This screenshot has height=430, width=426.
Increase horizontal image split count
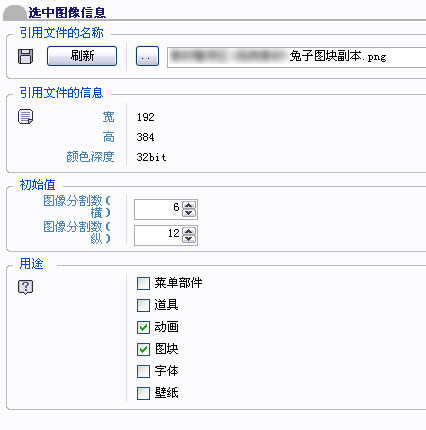[189, 205]
